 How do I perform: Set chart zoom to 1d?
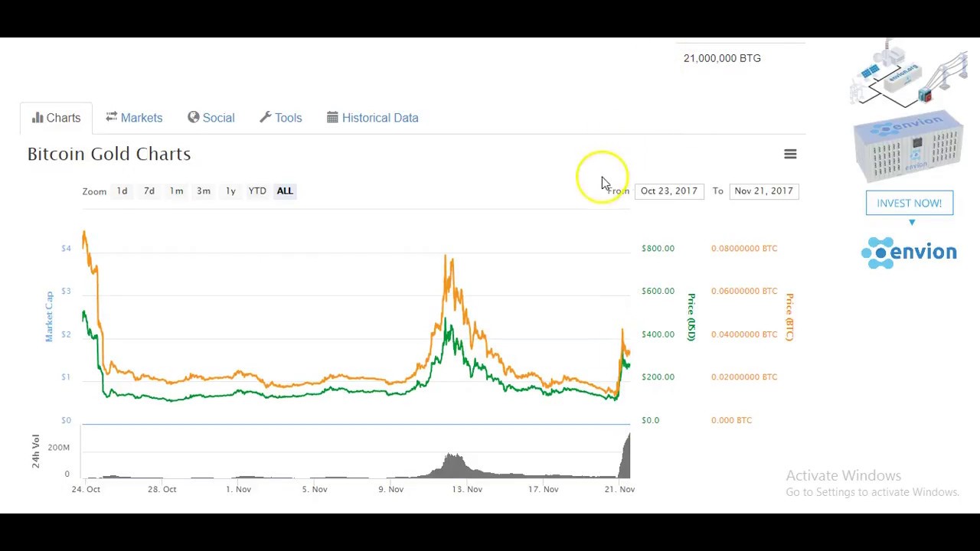[x=122, y=191]
